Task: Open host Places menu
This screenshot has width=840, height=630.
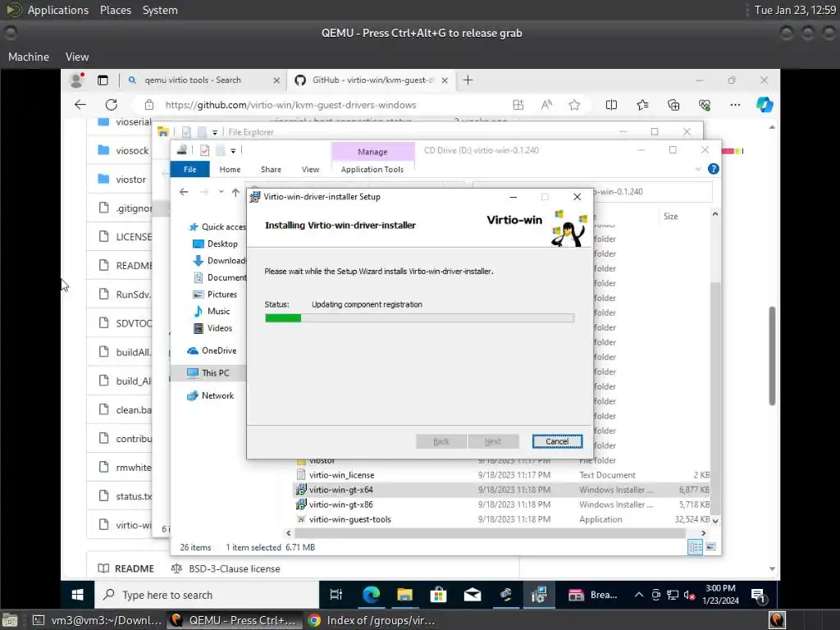Action: pos(116,10)
